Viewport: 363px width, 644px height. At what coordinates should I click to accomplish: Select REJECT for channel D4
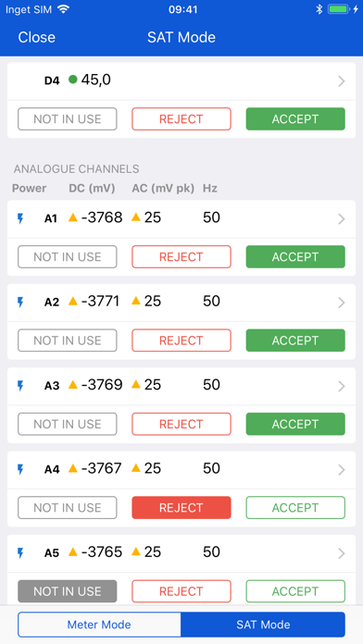(181, 119)
